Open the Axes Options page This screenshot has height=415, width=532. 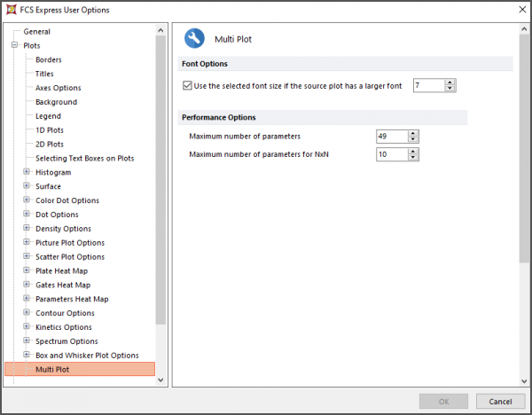59,88
